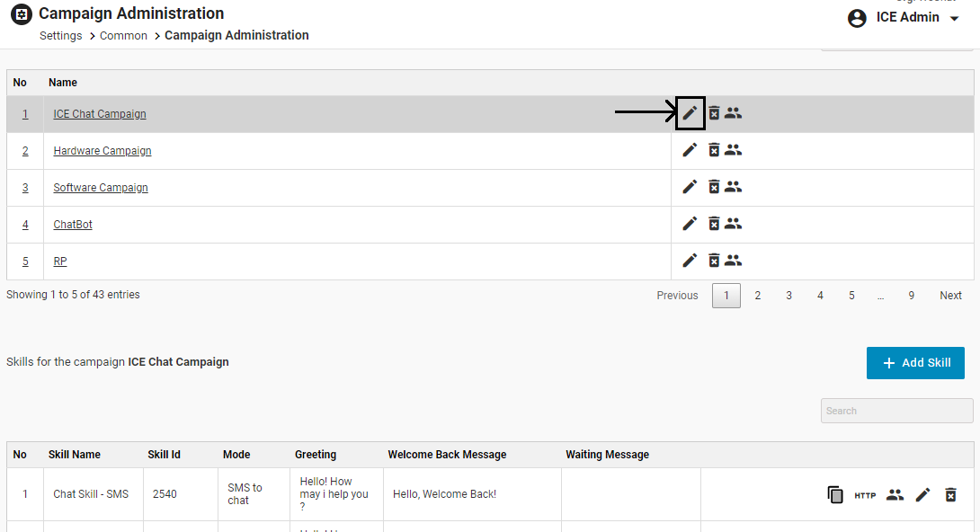Open agents icon for Chat Skill - SMS
Image resolution: width=980 pixels, height=532 pixels.
[x=895, y=494]
